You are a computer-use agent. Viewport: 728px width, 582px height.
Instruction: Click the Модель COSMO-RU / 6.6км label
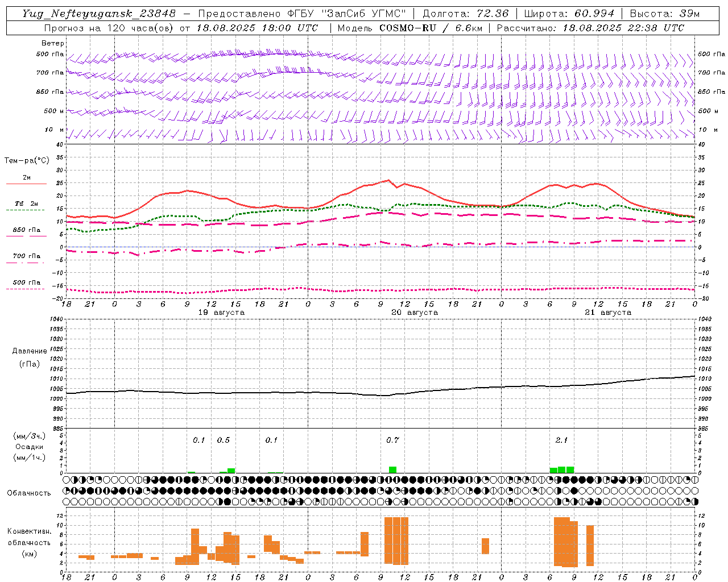tap(411, 28)
